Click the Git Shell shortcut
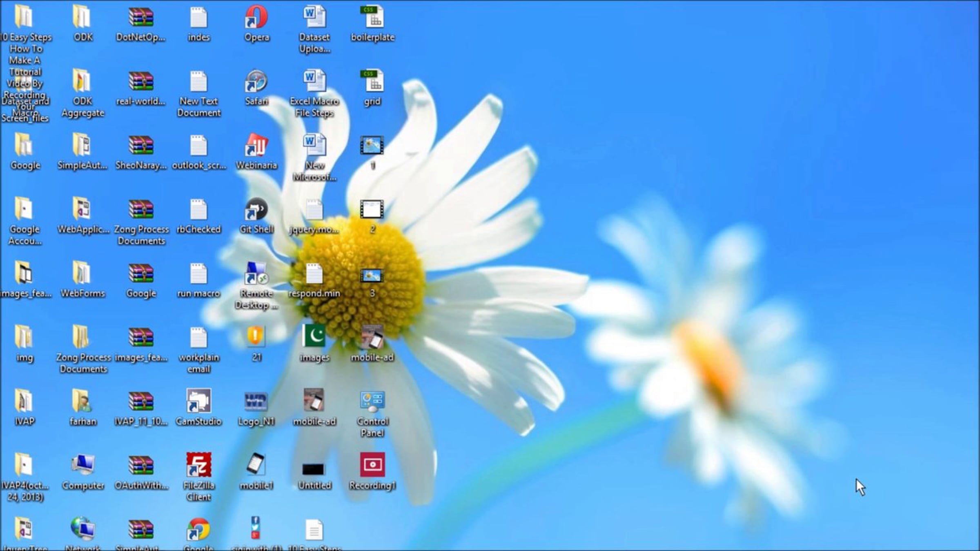Image resolution: width=980 pixels, height=551 pixels. (x=256, y=210)
